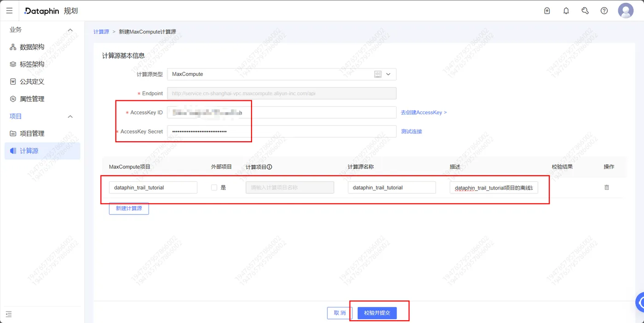Click the 校验结果 column header
644x323 pixels.
[562, 167]
